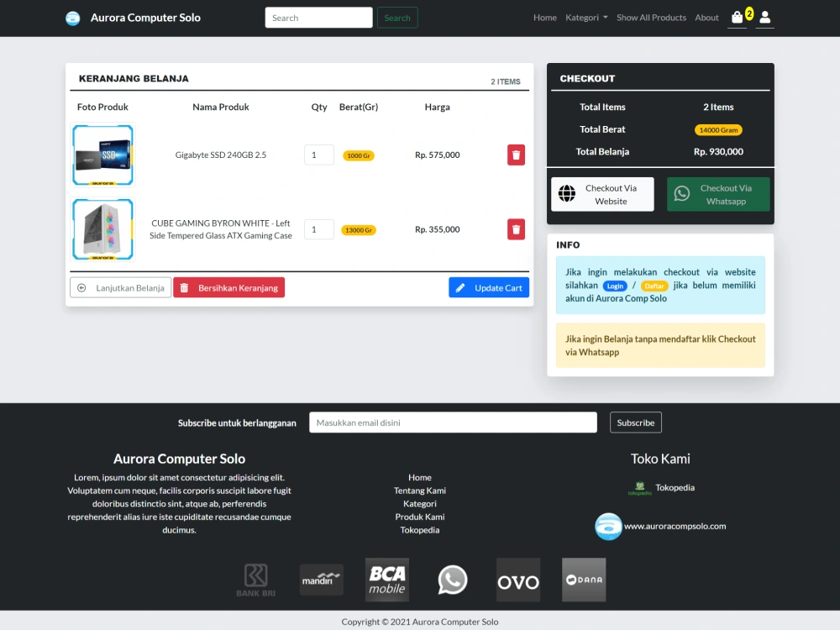Click www.auroracompsolo.com link
The image size is (840, 630).
[x=675, y=526]
